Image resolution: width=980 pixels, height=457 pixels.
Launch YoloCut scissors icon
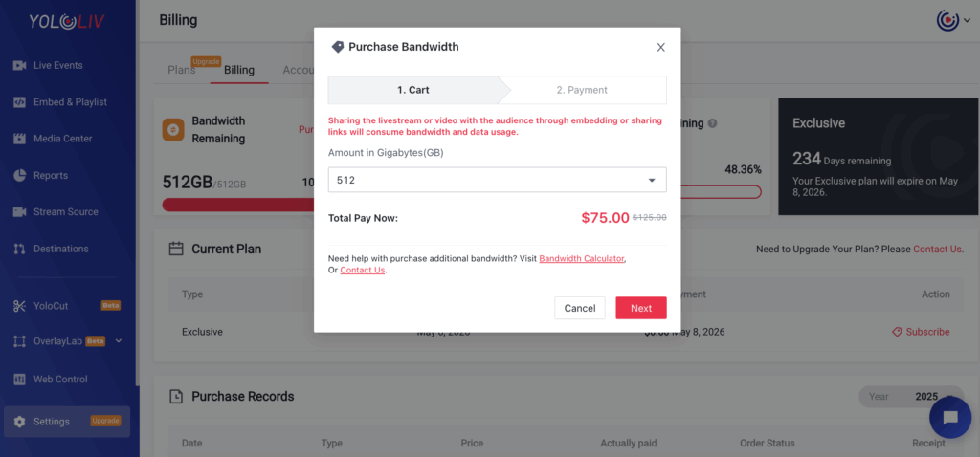pyautogui.click(x=19, y=306)
